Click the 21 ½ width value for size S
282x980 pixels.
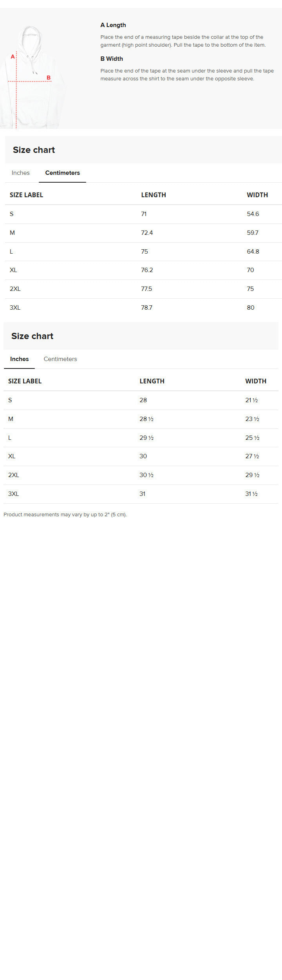click(251, 400)
